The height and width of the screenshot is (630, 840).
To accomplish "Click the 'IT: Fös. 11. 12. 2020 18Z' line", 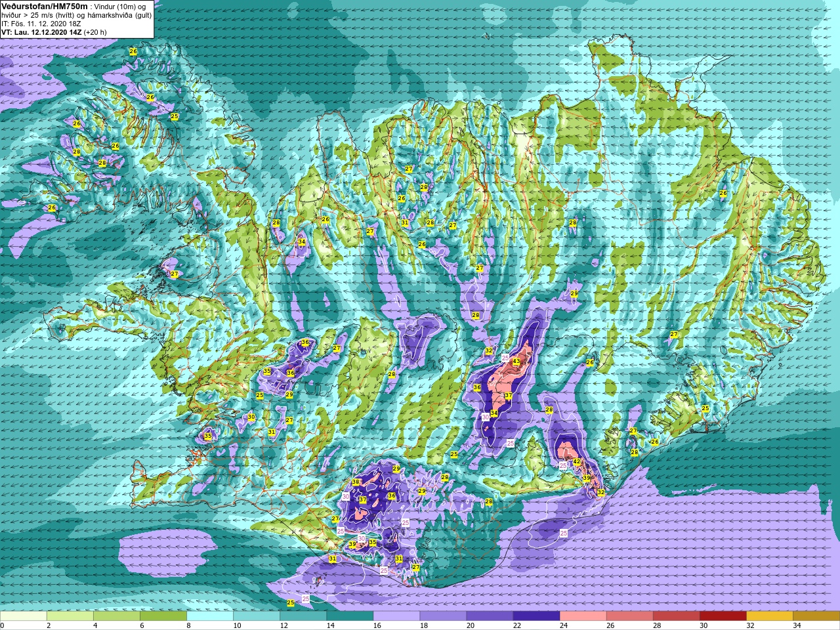I will [x=41, y=24].
